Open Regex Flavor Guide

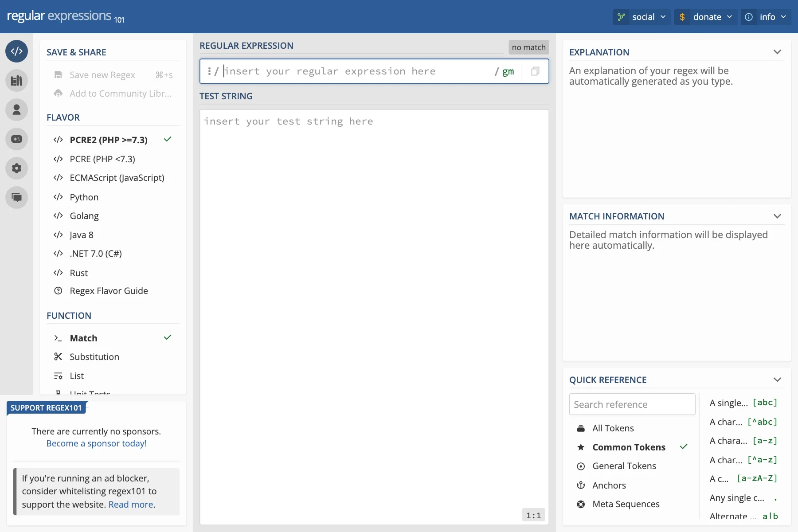coord(109,291)
